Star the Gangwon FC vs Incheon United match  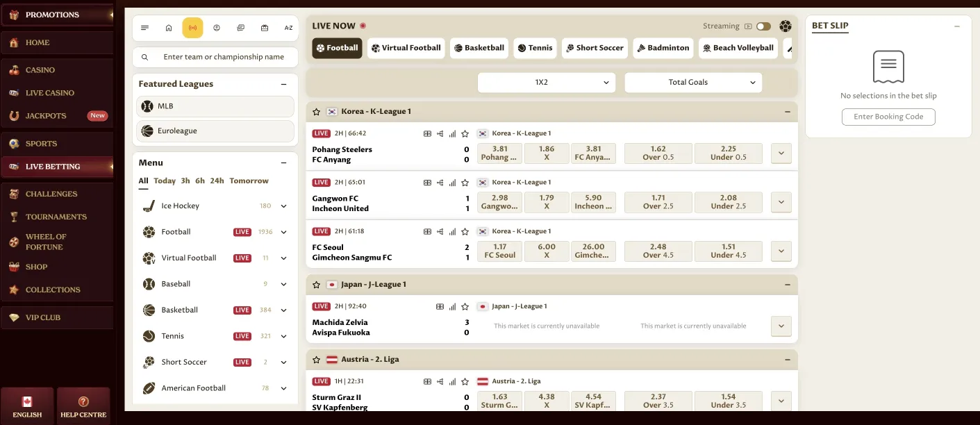click(465, 183)
